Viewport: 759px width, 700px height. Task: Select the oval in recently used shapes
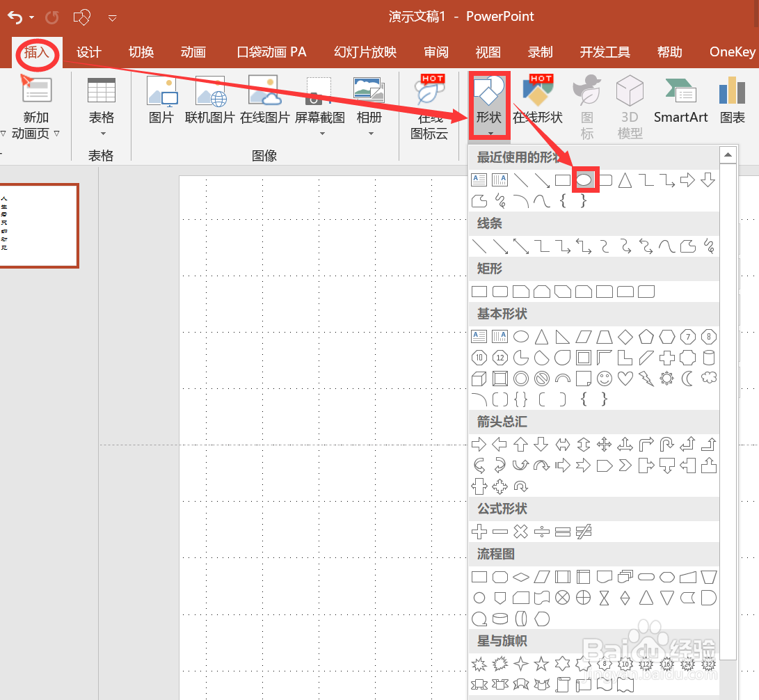pos(584,181)
